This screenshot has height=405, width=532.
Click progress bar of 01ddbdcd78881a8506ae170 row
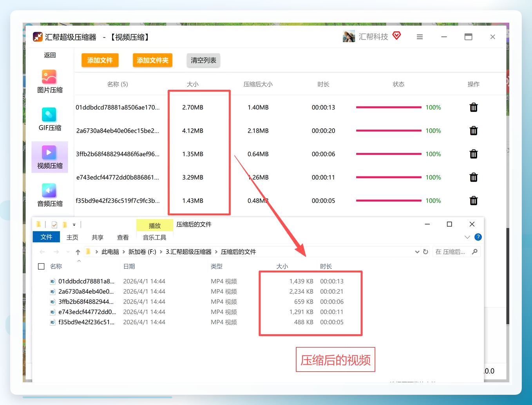pos(389,107)
